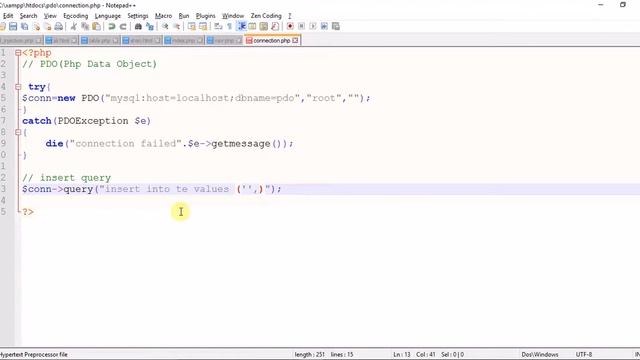
Task: Open the Edit menu
Action: pyautogui.click(x=8, y=16)
